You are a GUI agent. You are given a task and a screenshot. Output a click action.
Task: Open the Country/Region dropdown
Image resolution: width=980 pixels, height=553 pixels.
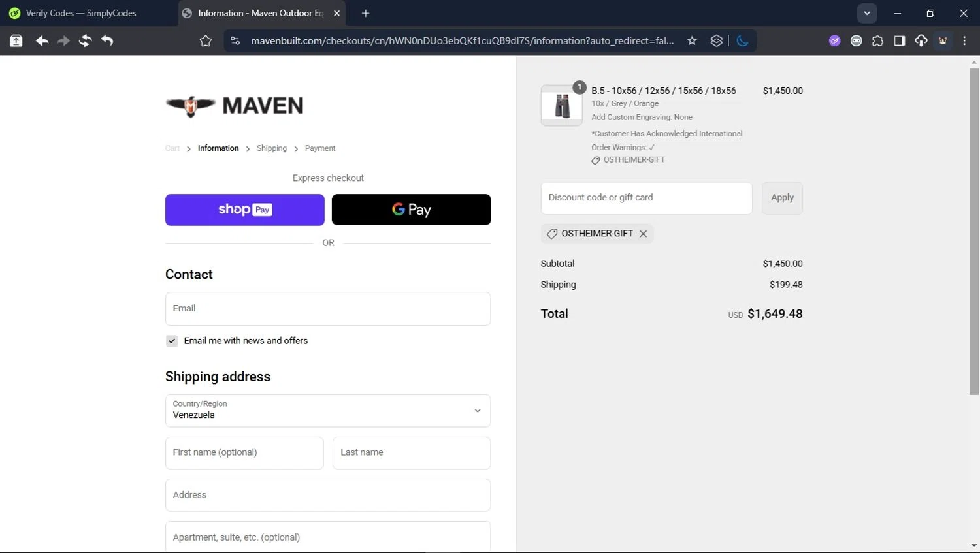[328, 411]
